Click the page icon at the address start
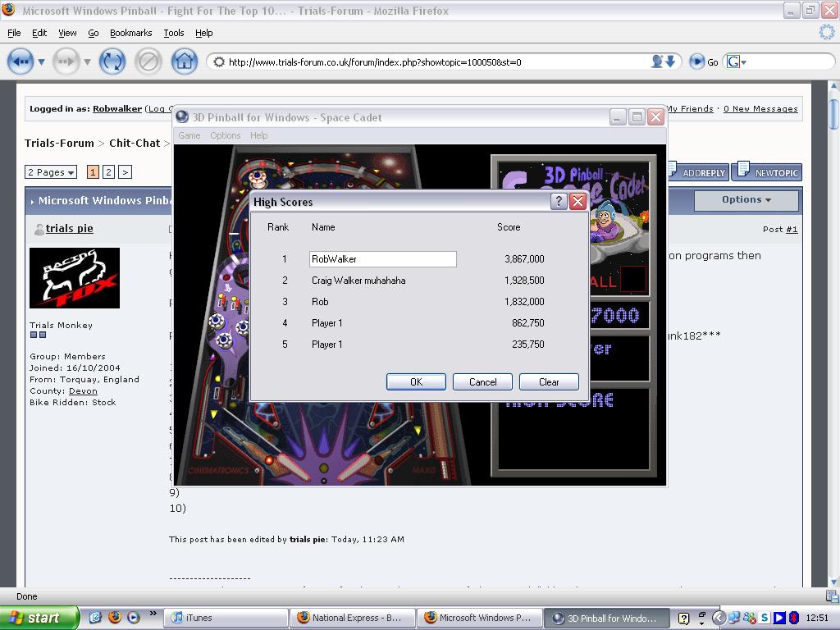Viewport: 840px width, 630px height. tap(218, 62)
